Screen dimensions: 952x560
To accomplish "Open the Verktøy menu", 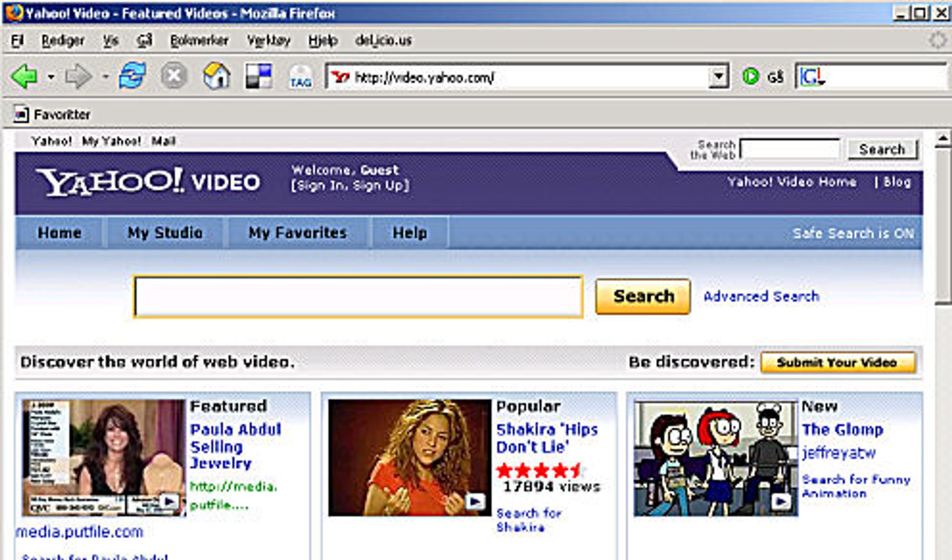I will (x=268, y=40).
